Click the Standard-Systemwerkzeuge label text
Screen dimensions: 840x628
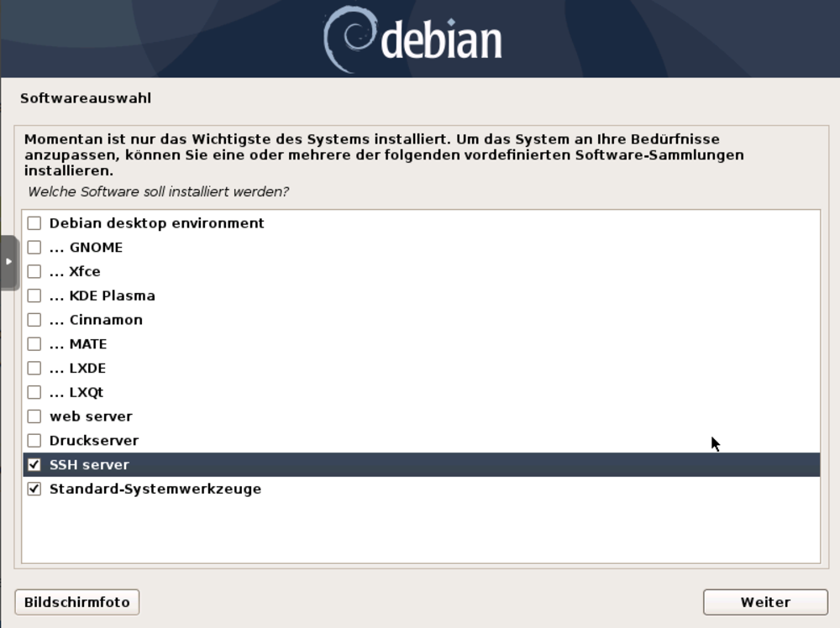155,489
